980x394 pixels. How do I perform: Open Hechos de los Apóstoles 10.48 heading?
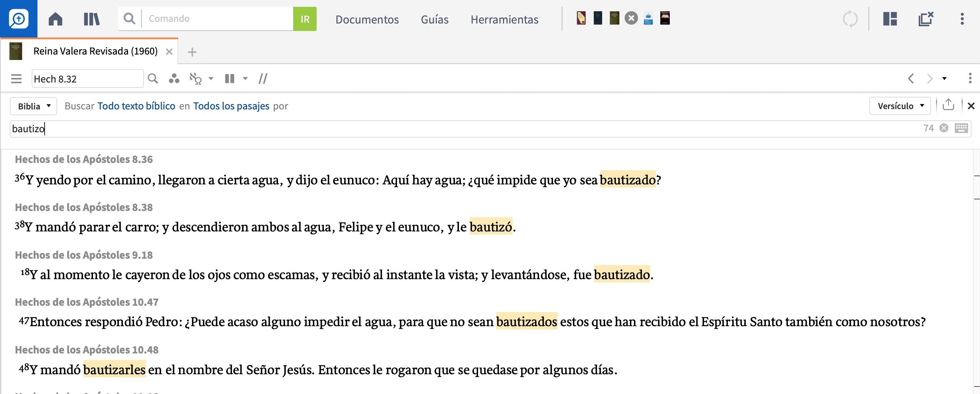87,350
